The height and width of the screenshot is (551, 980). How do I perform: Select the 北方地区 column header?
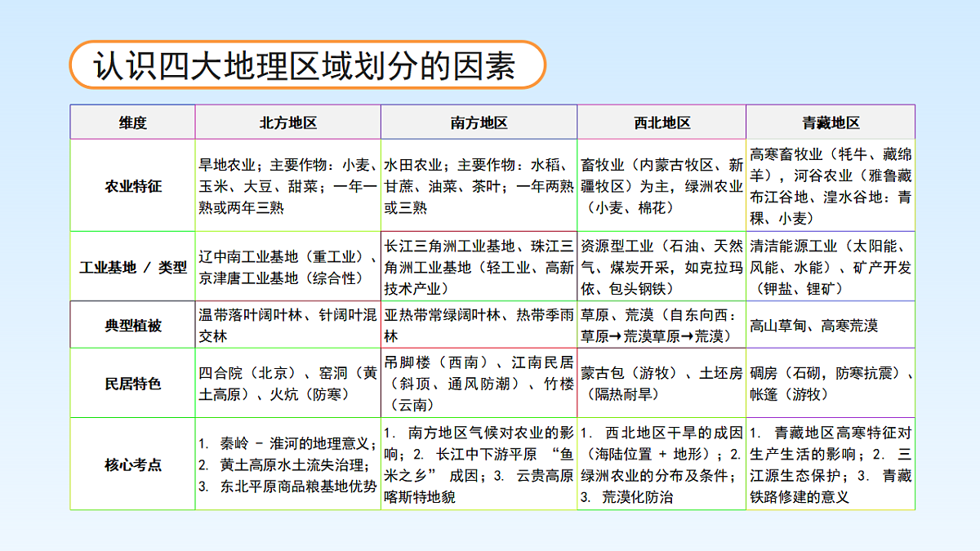point(287,122)
